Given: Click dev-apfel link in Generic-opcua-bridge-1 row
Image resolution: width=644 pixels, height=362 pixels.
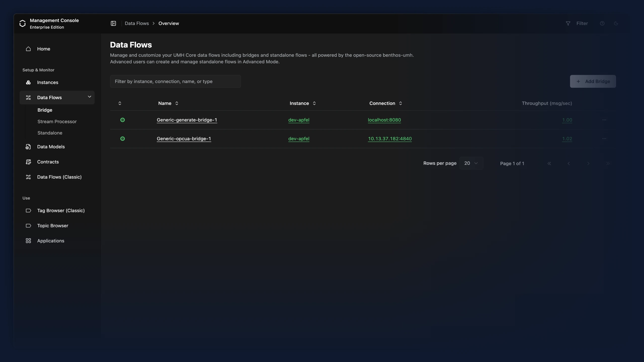Looking at the screenshot, I should 299,139.
